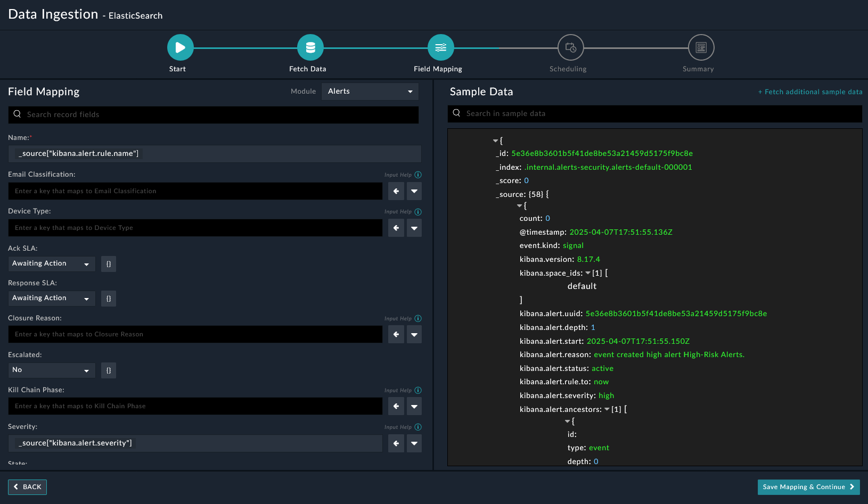The image size is (868, 504).
Task: Collapse the kibana.space_ids array node
Action: coord(588,273)
